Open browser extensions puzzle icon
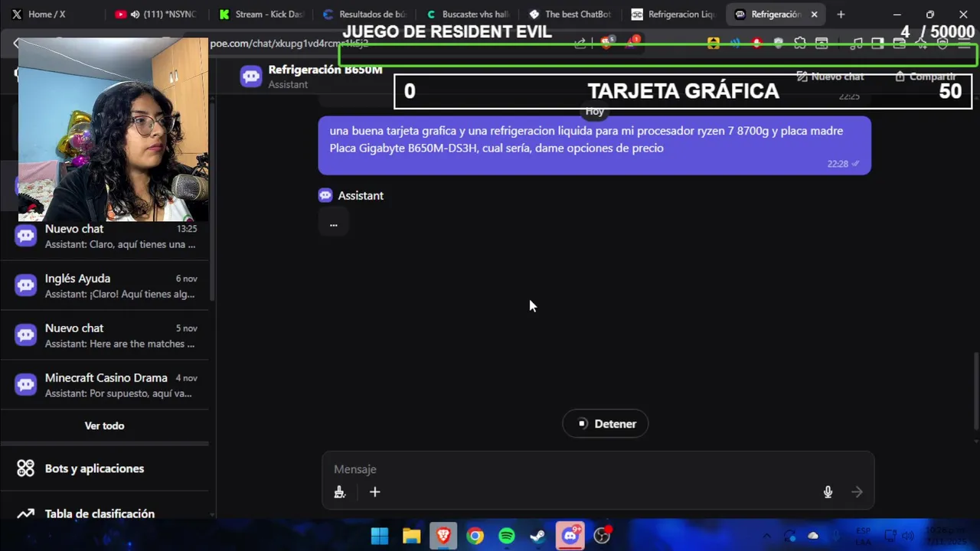 (x=800, y=44)
